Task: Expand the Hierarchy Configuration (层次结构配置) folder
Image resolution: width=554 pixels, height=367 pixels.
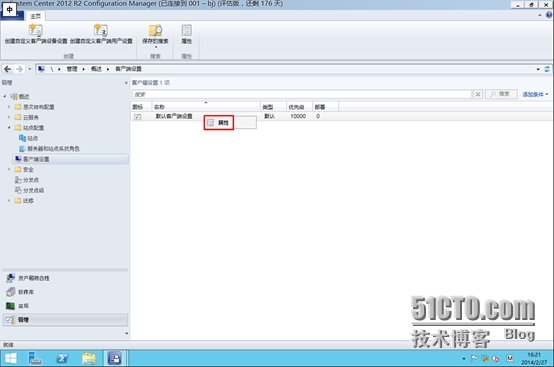Action: (9, 107)
